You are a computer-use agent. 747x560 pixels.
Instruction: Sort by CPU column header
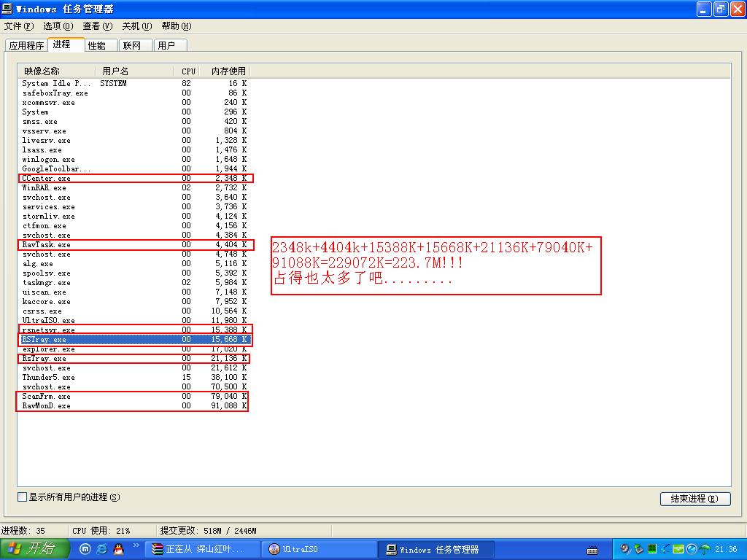pyautogui.click(x=186, y=71)
